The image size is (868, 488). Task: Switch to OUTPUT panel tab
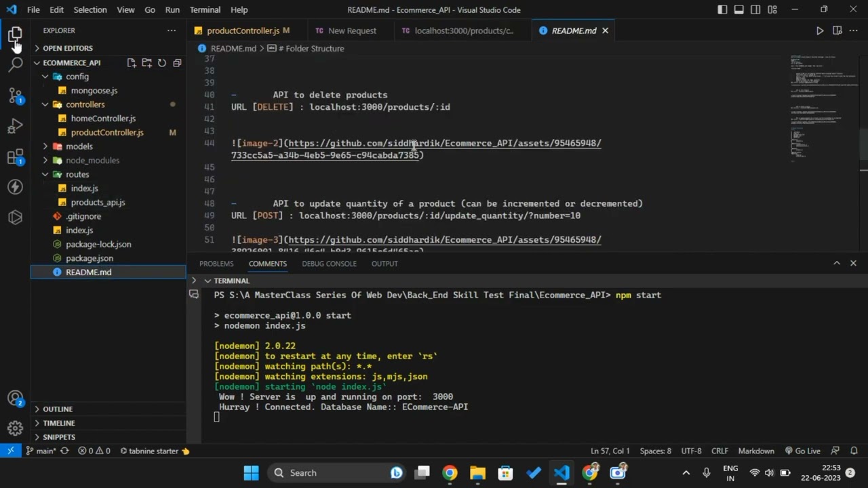pos(384,264)
